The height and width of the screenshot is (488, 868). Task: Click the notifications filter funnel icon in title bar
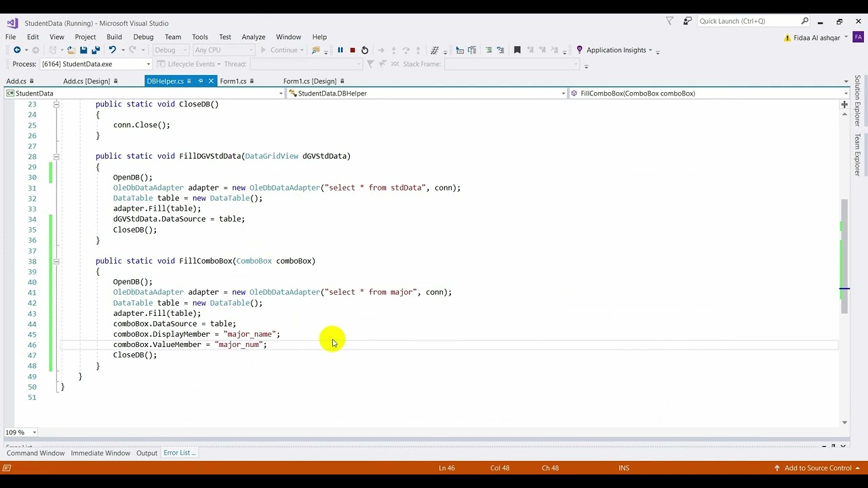pyautogui.click(x=670, y=22)
